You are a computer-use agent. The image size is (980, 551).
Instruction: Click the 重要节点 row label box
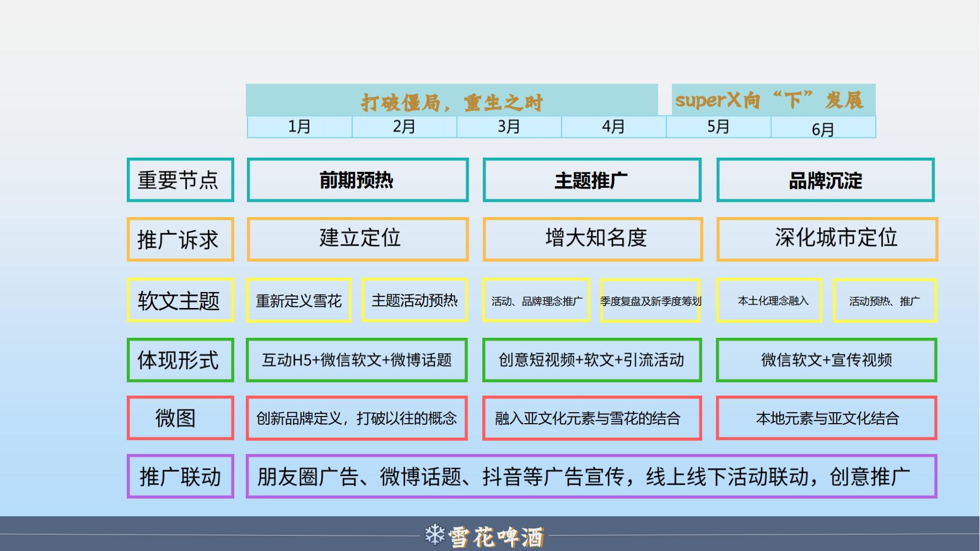point(180,180)
